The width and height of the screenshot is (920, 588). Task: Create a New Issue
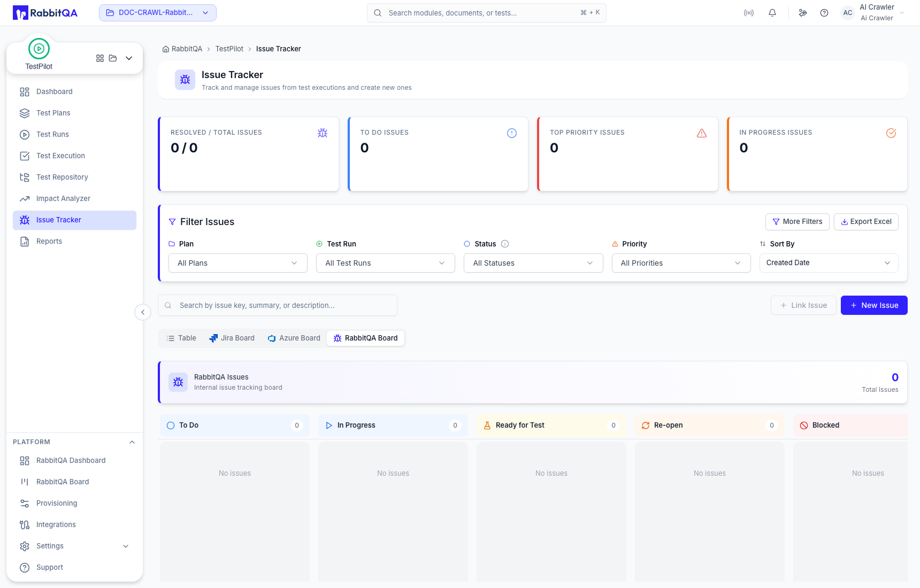click(x=874, y=305)
